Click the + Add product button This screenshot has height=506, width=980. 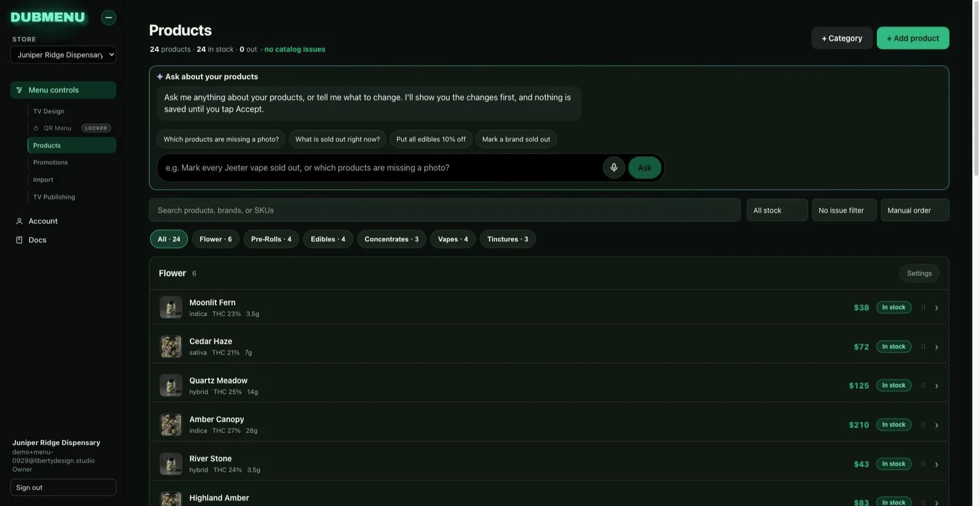tap(913, 38)
